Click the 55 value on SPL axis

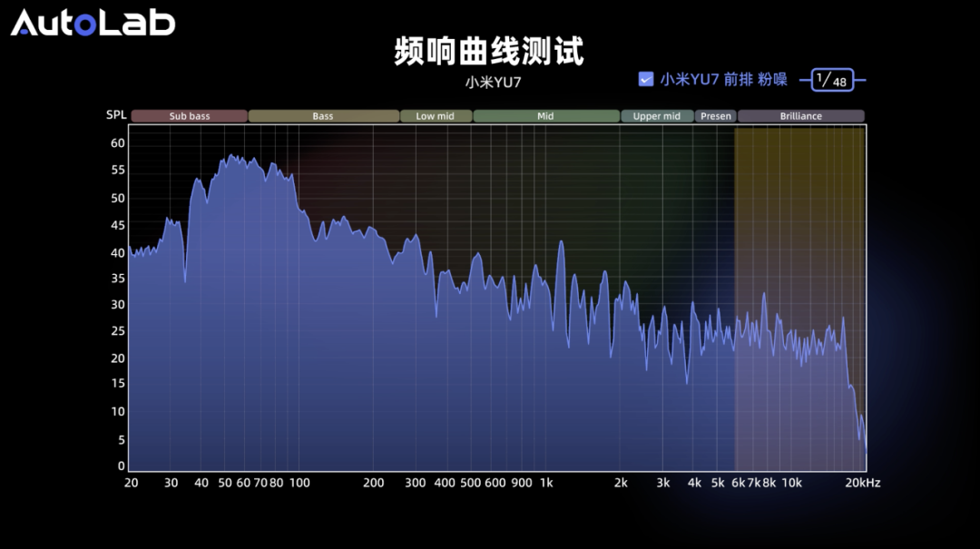(x=117, y=170)
